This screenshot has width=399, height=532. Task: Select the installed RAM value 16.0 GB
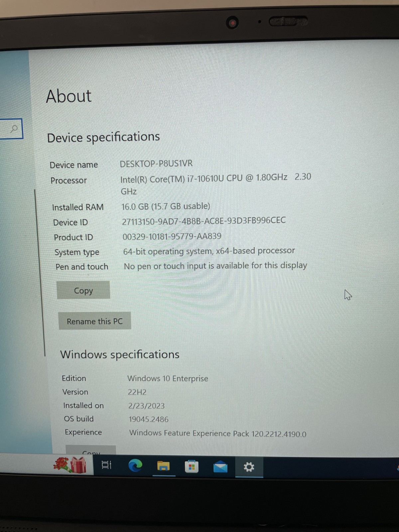pyautogui.click(x=166, y=206)
